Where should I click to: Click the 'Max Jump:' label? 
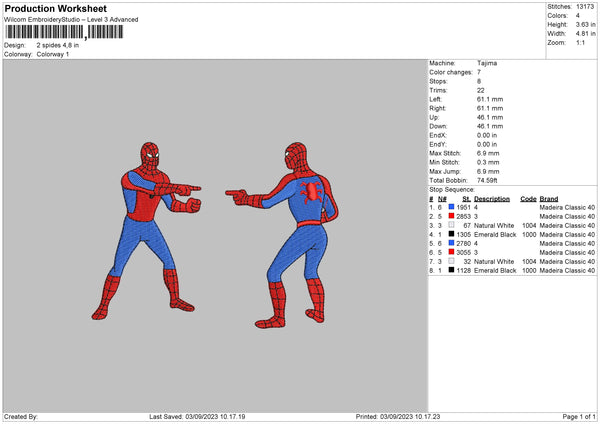(x=445, y=171)
